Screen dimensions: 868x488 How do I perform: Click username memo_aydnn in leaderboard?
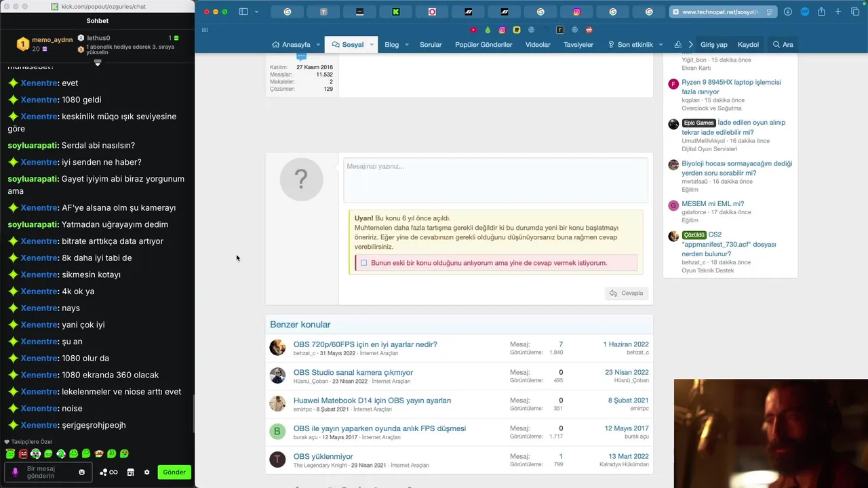52,40
